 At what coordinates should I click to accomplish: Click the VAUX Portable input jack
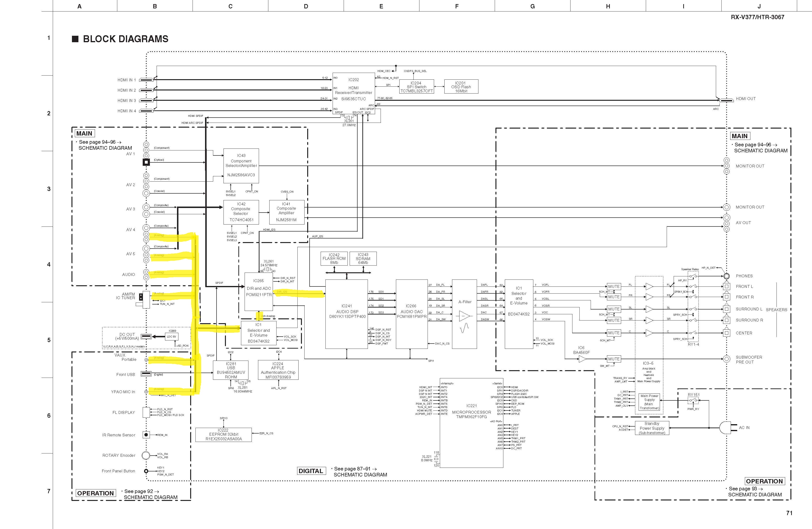(146, 360)
